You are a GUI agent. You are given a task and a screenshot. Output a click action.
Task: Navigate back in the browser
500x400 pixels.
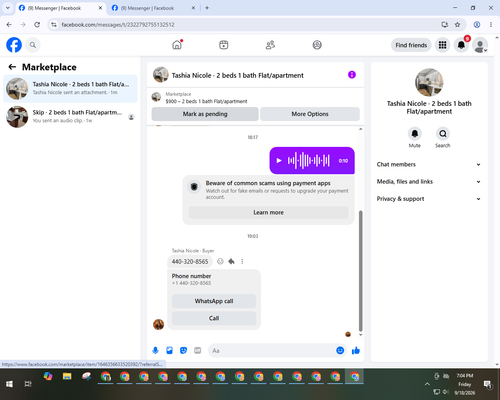(9, 25)
